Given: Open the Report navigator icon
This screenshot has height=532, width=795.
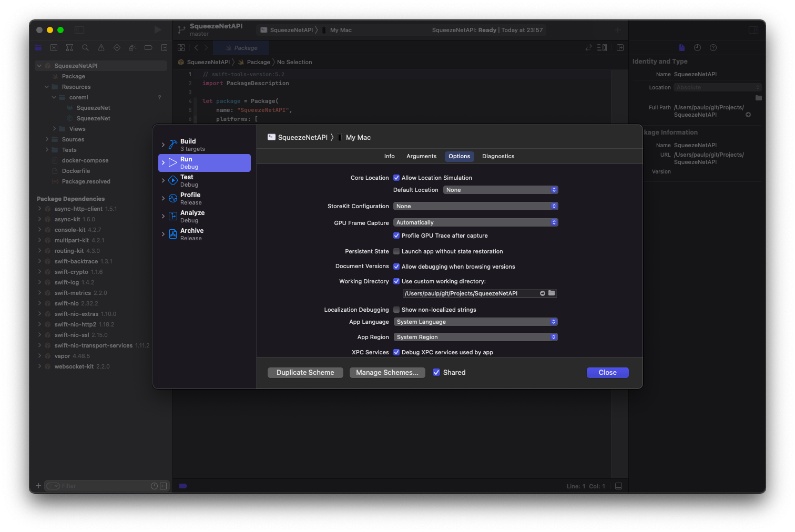Looking at the screenshot, I should 164,48.
